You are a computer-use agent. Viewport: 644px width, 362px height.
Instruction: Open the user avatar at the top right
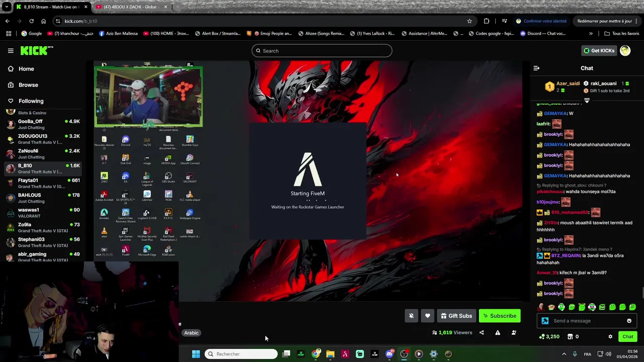(x=625, y=50)
